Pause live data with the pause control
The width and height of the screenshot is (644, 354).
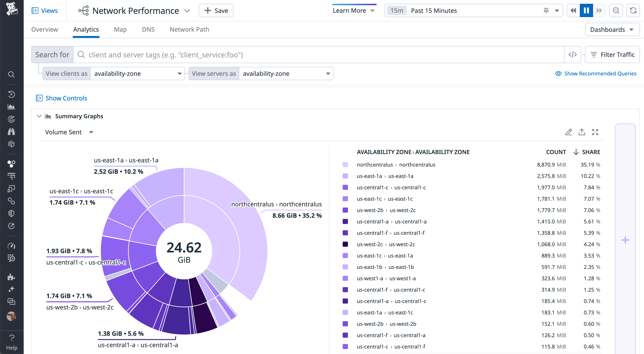(586, 10)
